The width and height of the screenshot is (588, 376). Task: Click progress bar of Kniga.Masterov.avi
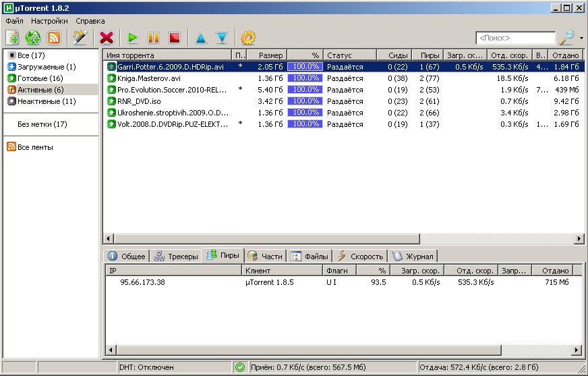coord(305,78)
